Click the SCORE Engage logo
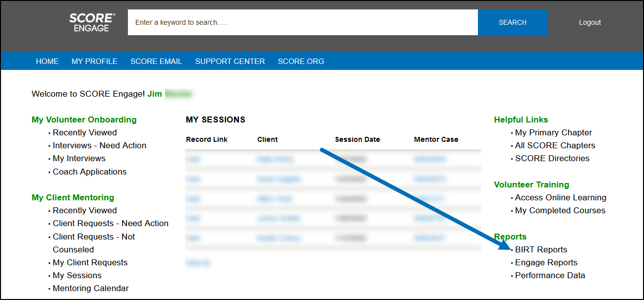 [92, 22]
